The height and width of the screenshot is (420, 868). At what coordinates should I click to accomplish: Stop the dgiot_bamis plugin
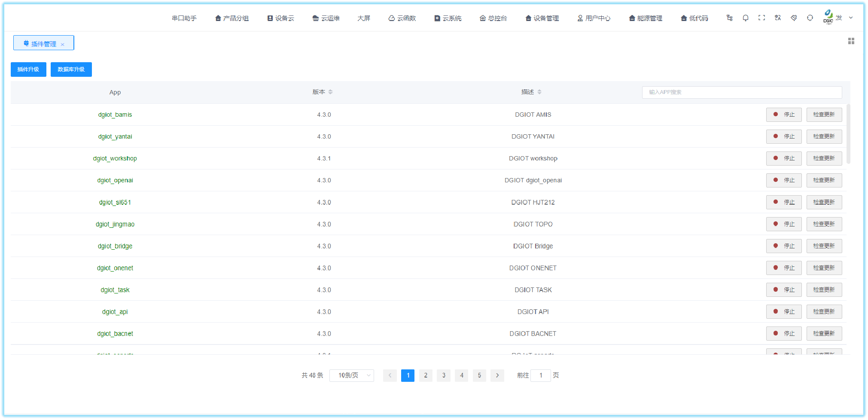784,115
